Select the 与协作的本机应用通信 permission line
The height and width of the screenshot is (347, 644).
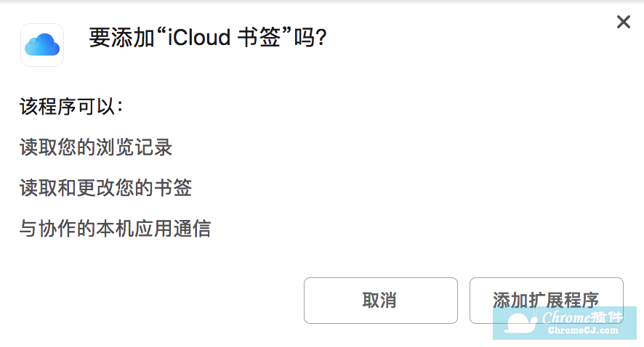115,229
